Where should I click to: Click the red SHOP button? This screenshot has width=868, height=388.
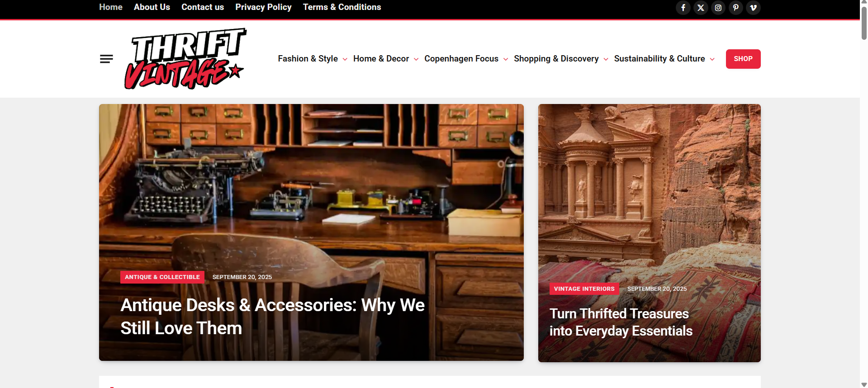tap(743, 59)
